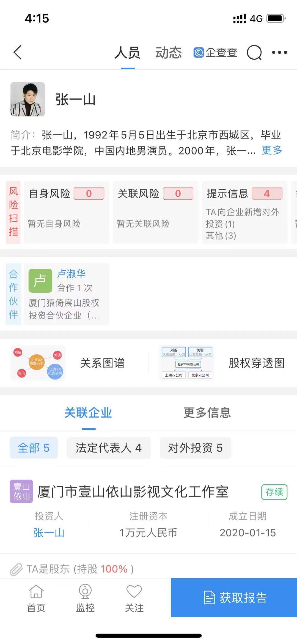Tap the green 卢 partner avatar icon
The height and width of the screenshot is (644, 297).
click(40, 281)
